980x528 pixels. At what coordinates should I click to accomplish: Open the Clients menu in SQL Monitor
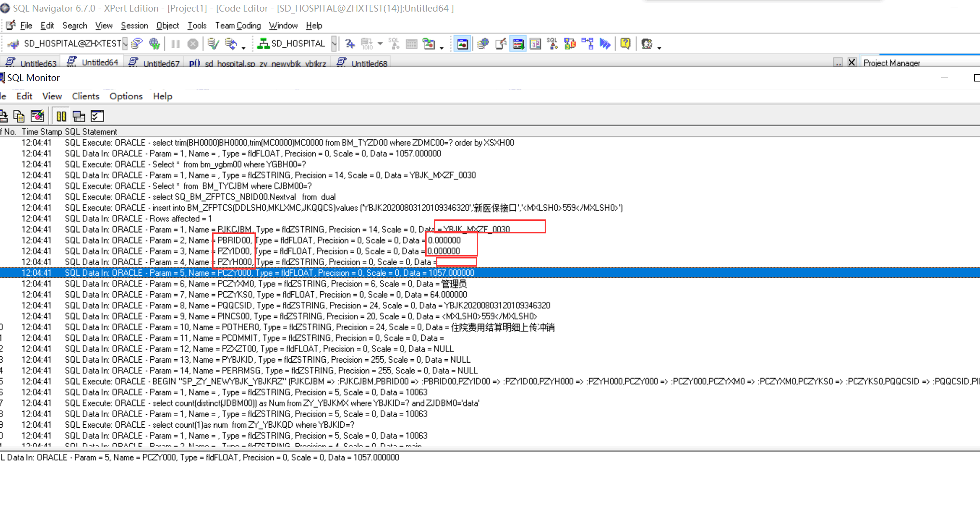[x=85, y=96]
